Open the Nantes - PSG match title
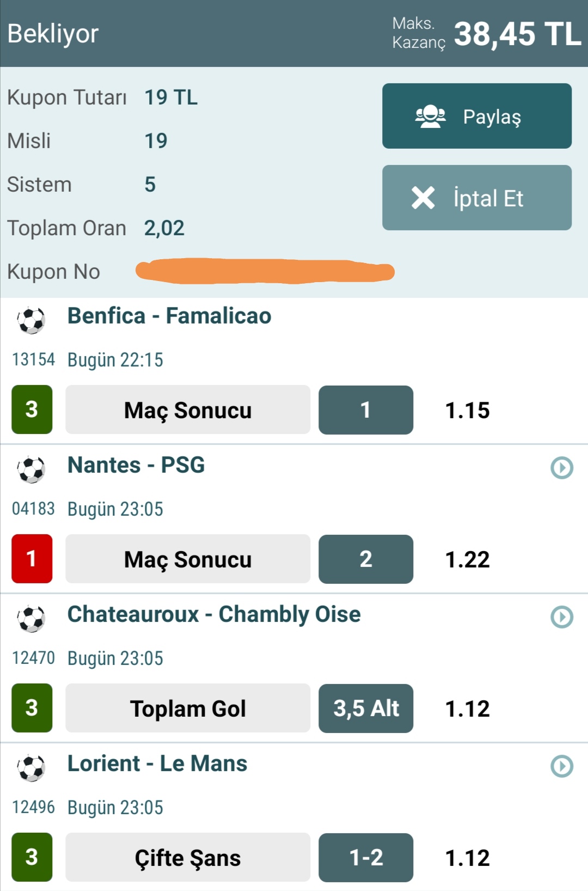Screen dimensions: 588x891 pos(136,465)
